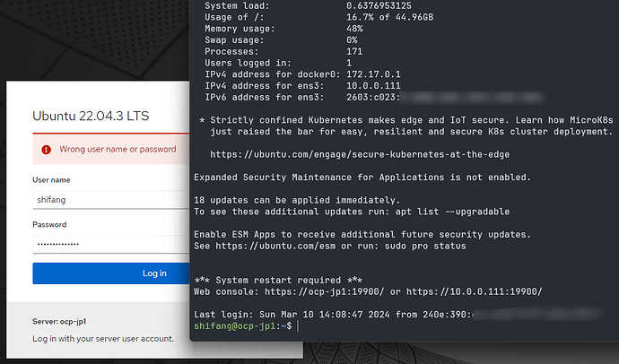Open the secure-kubernetes-at-the-edge URL in terminal
The width and height of the screenshot is (619, 364).
click(360, 154)
